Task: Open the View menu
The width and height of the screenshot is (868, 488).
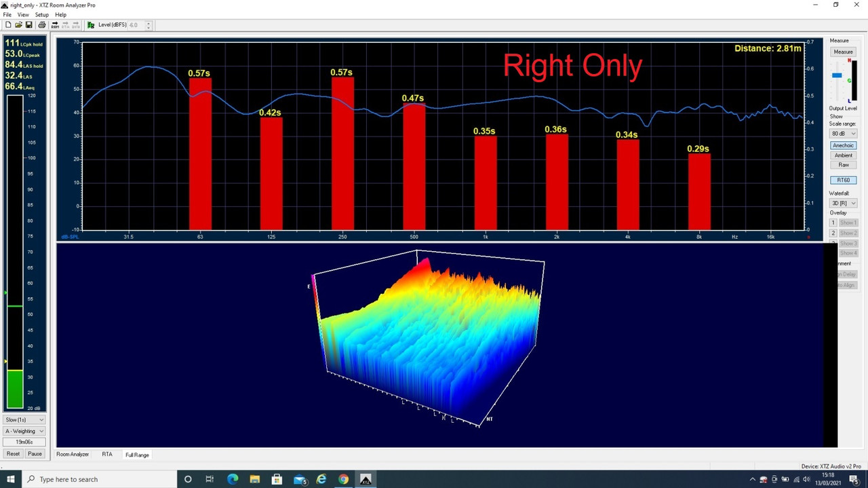Action: coord(23,15)
